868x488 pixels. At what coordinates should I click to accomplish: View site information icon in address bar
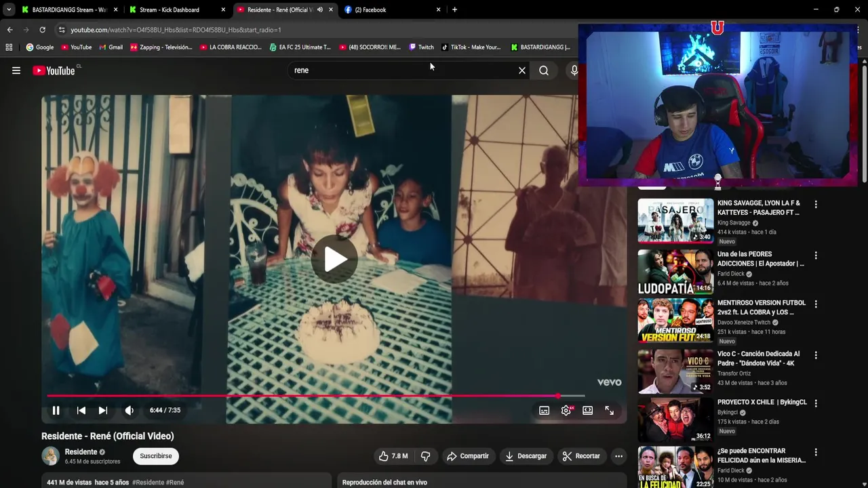point(62,30)
